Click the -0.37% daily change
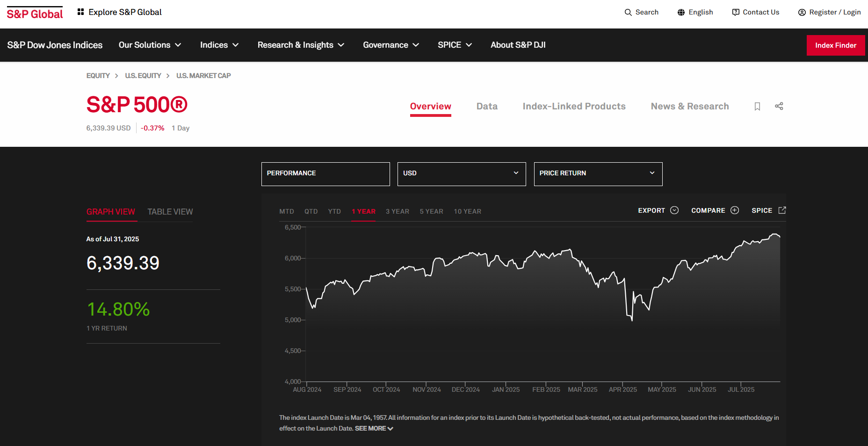The width and height of the screenshot is (868, 446). coord(152,128)
